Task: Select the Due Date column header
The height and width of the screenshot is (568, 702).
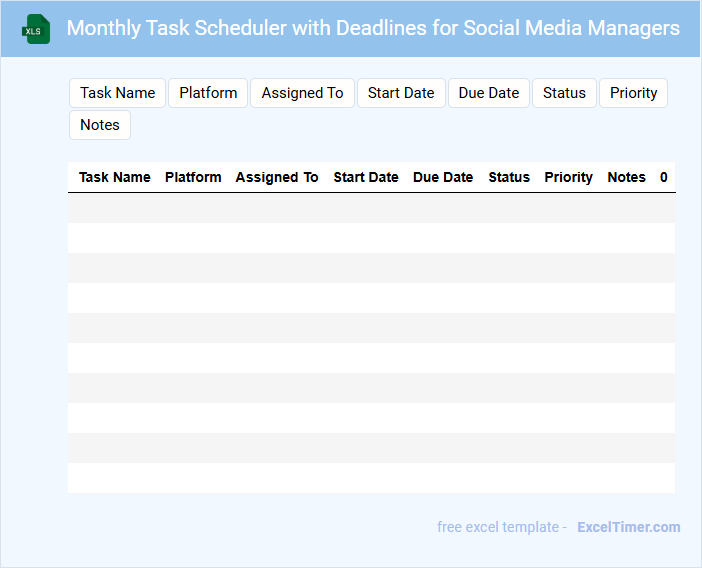Action: pyautogui.click(x=443, y=177)
